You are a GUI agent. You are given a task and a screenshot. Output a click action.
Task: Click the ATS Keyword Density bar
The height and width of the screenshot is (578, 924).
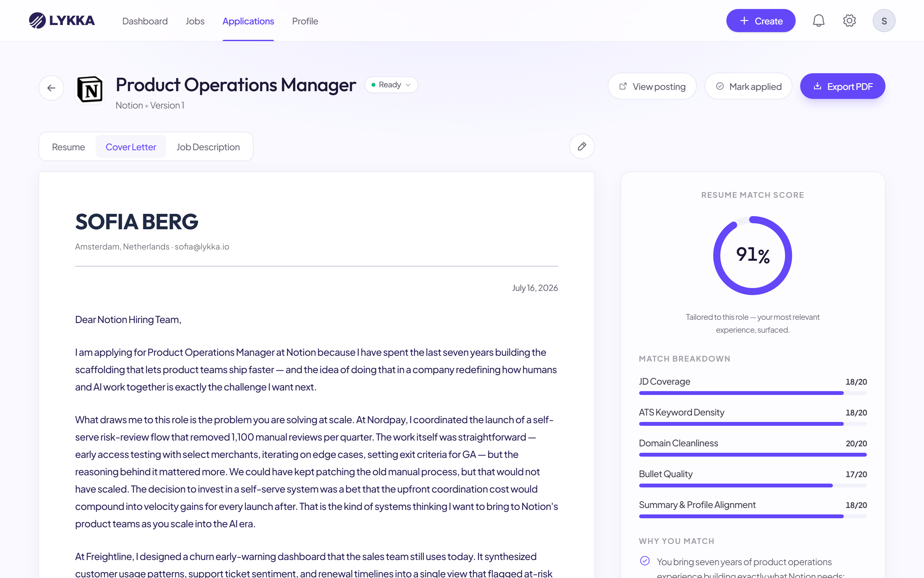click(x=753, y=424)
